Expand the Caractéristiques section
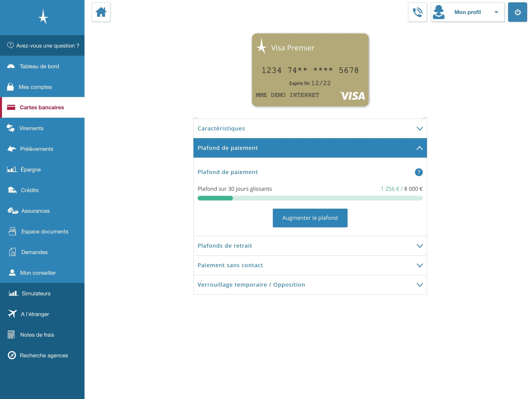The width and height of the screenshot is (532, 399). 310,129
